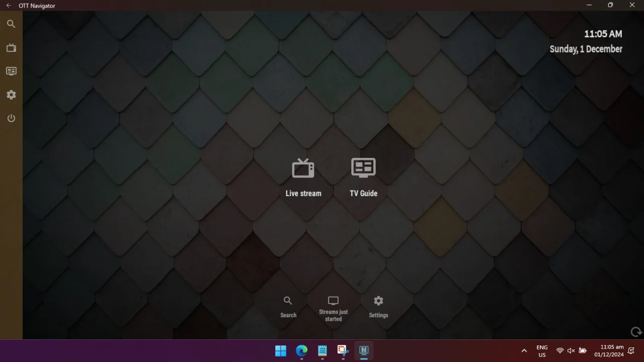Open the TV Guide tile
This screenshot has width=644, height=362.
(363, 177)
